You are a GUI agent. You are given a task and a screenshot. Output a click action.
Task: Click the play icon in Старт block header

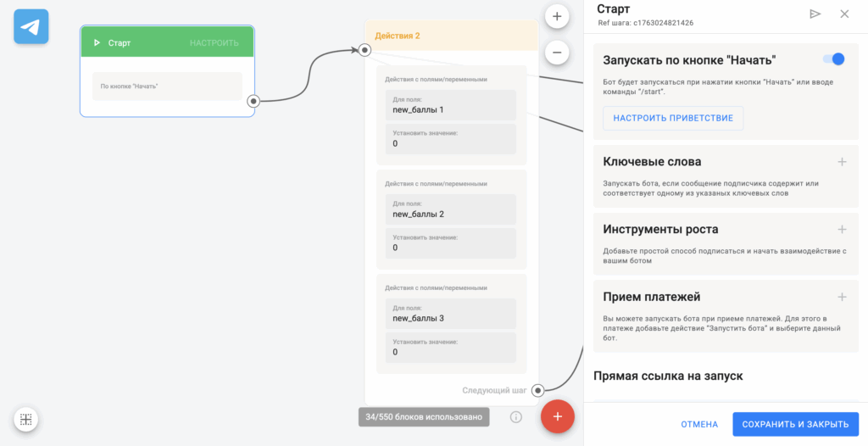[x=97, y=42]
